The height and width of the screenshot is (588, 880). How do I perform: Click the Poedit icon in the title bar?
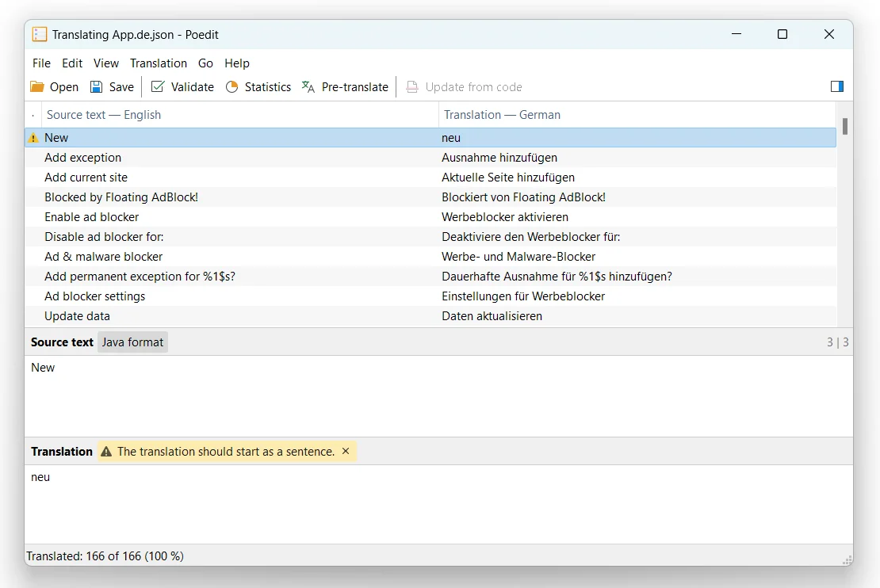pyautogui.click(x=39, y=34)
